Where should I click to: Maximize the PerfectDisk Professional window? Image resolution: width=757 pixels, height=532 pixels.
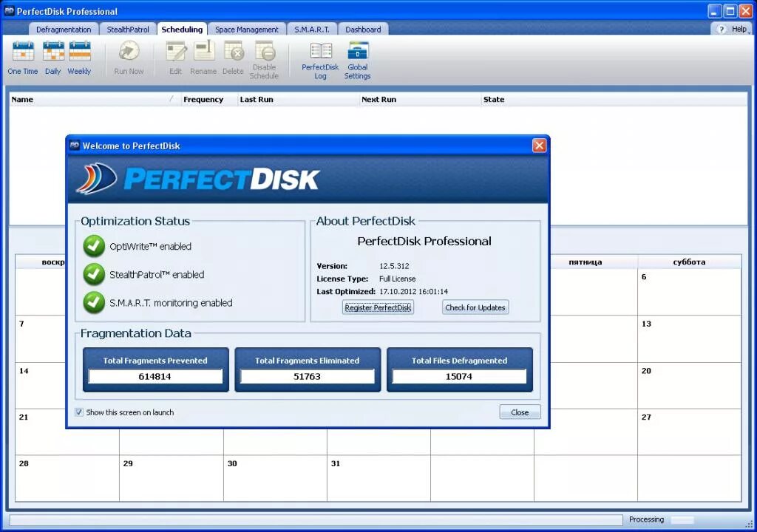(730, 11)
